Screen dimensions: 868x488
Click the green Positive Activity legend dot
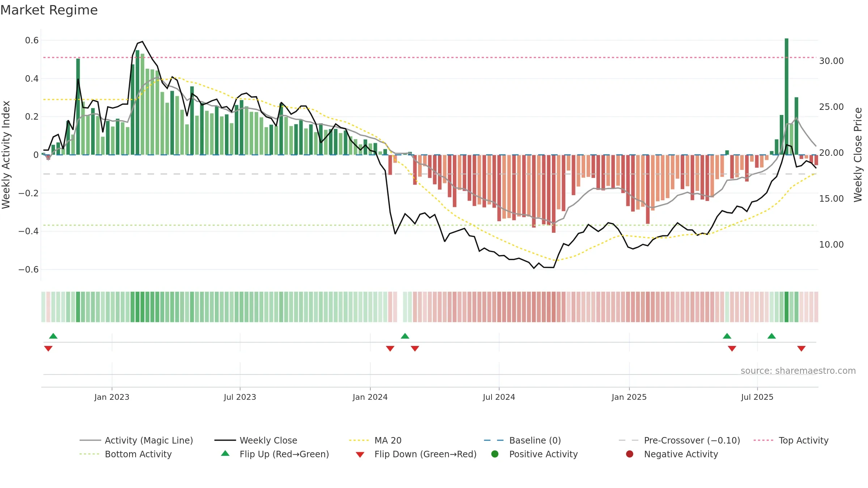click(x=495, y=454)
